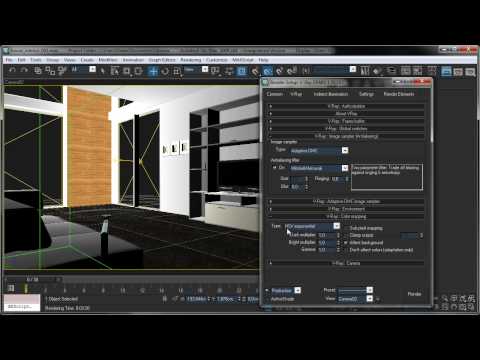The height and width of the screenshot is (360, 480).
Task: Click the time slider on the timeline
Action: 33,279
